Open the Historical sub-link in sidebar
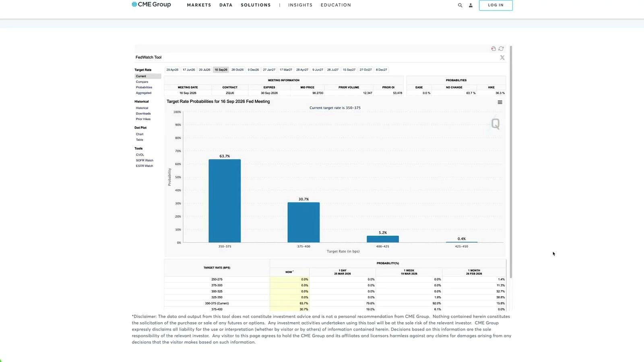 coord(142,108)
